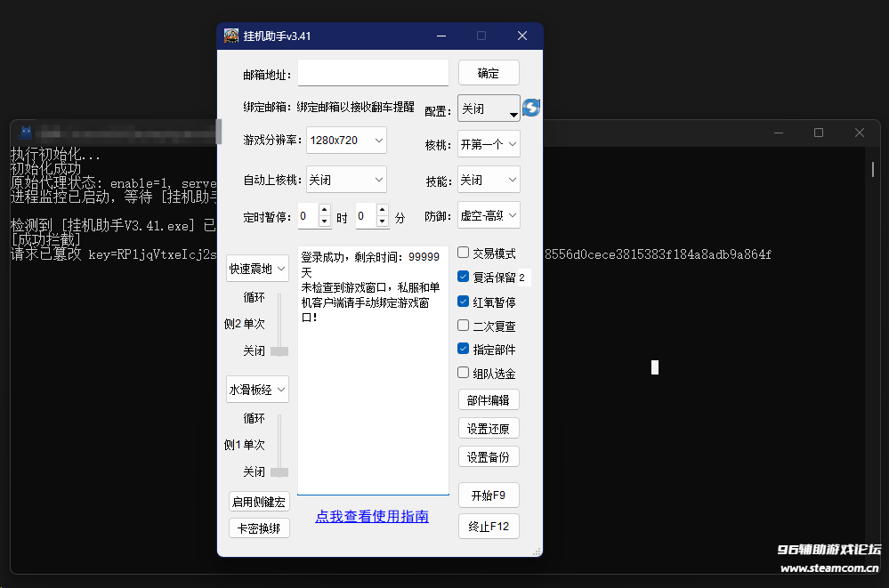Image resolution: width=889 pixels, height=588 pixels.
Task: Click the console window icon in background terminal
Action: point(26,133)
